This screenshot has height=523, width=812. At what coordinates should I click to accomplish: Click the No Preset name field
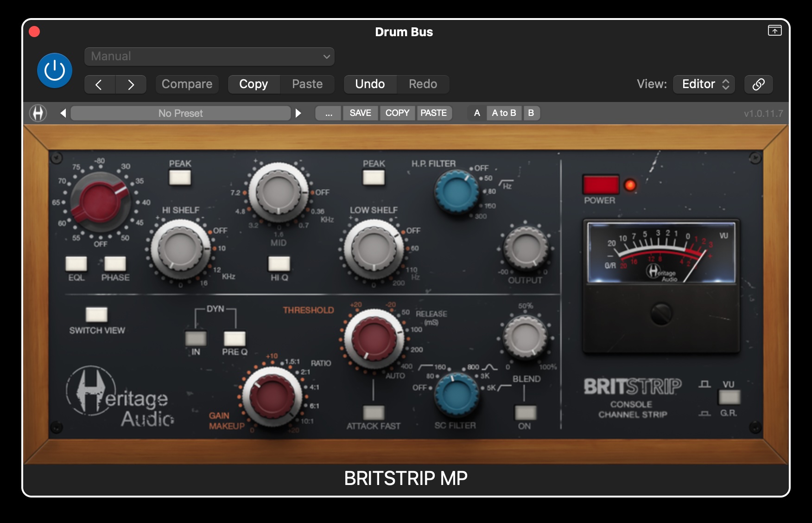click(x=181, y=113)
